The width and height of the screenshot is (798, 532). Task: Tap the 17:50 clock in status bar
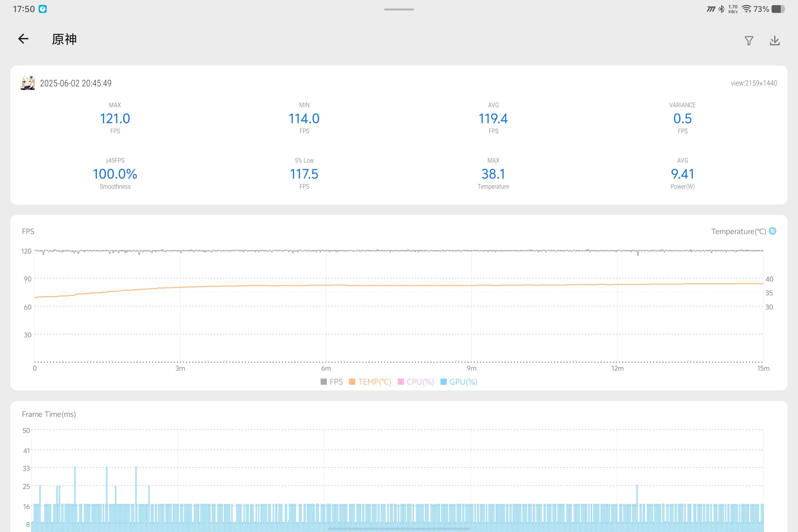coord(24,9)
